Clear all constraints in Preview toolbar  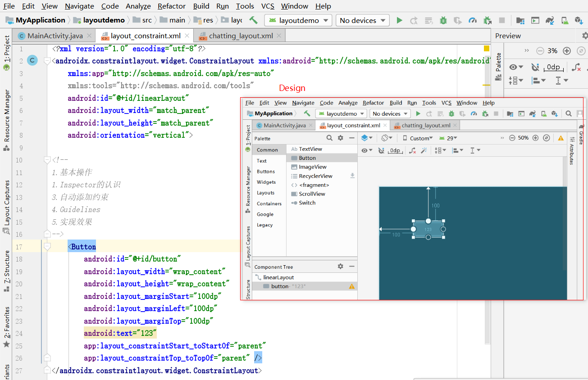click(x=576, y=67)
